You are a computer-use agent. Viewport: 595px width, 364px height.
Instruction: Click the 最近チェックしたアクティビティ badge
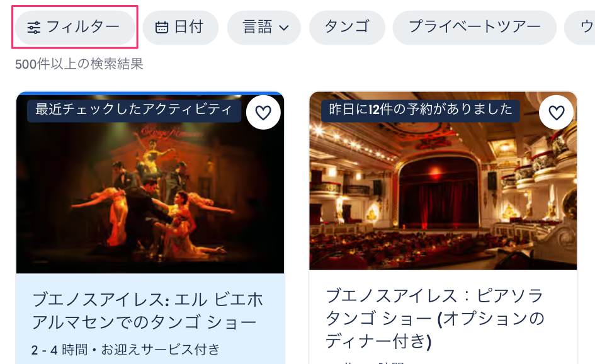click(x=134, y=110)
